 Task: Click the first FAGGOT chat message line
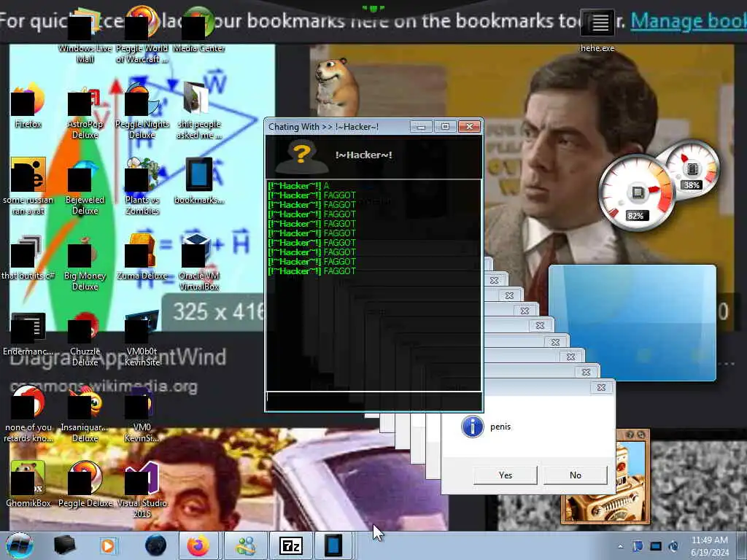click(312, 195)
